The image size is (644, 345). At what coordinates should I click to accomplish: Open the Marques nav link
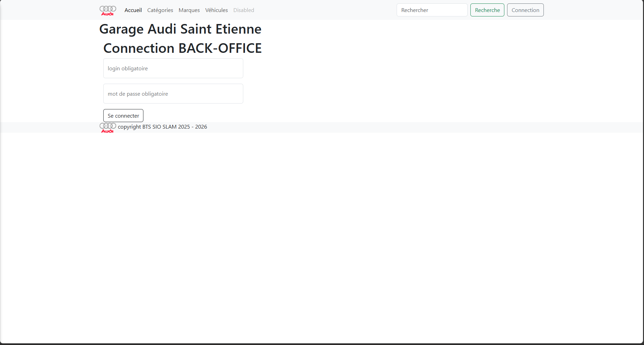tap(189, 10)
